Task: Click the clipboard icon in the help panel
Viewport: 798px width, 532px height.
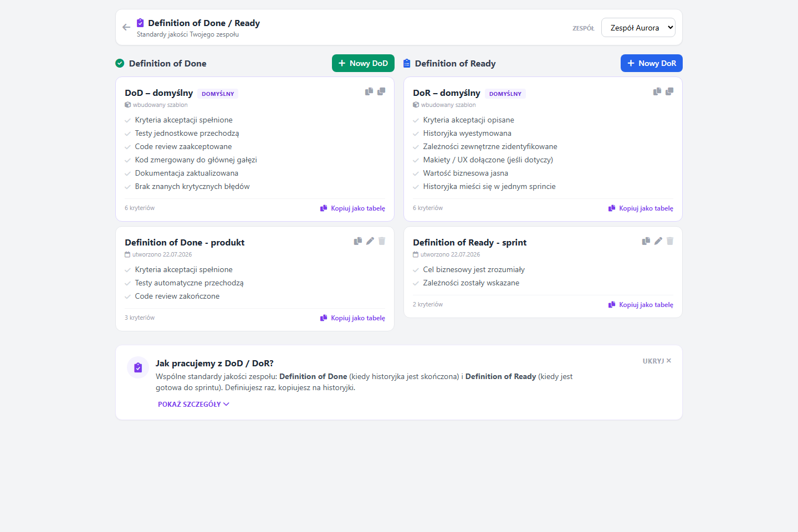Action: (x=138, y=367)
